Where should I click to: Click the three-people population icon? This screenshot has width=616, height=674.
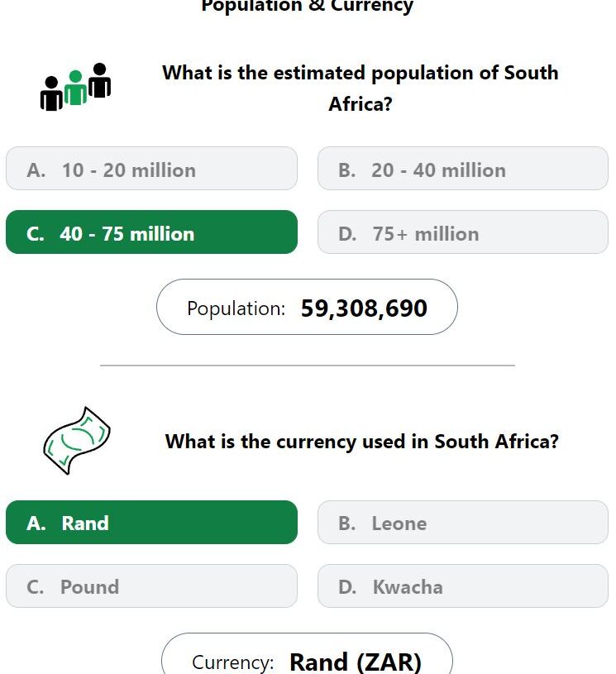click(x=76, y=88)
